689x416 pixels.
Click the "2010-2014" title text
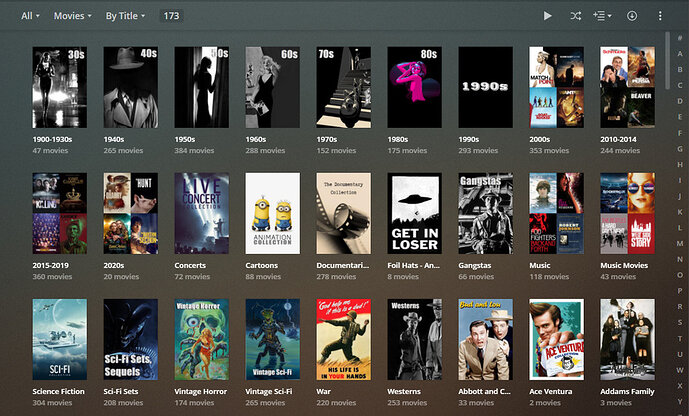point(618,139)
